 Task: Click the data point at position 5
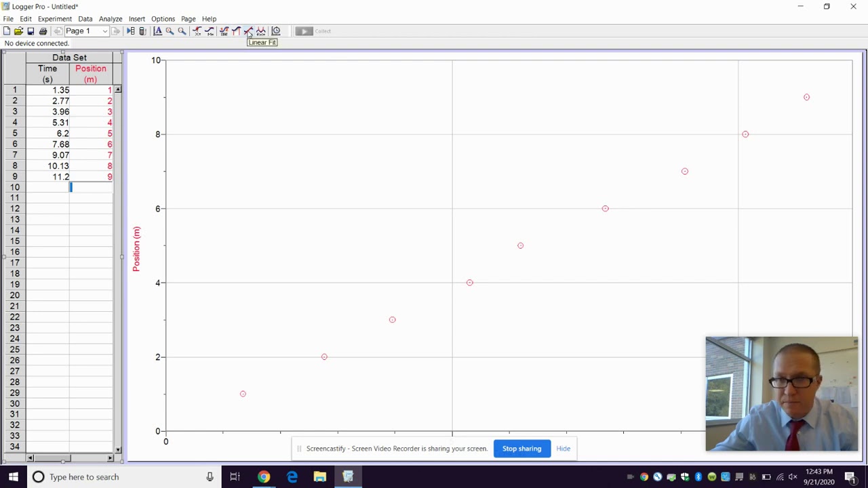[x=520, y=245]
